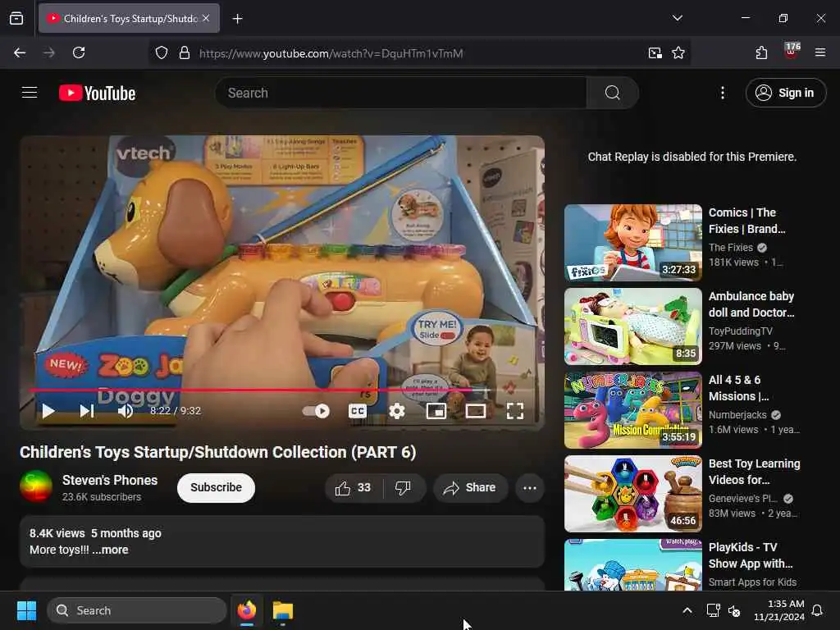Enter full screen mode
840x630 pixels.
515,411
